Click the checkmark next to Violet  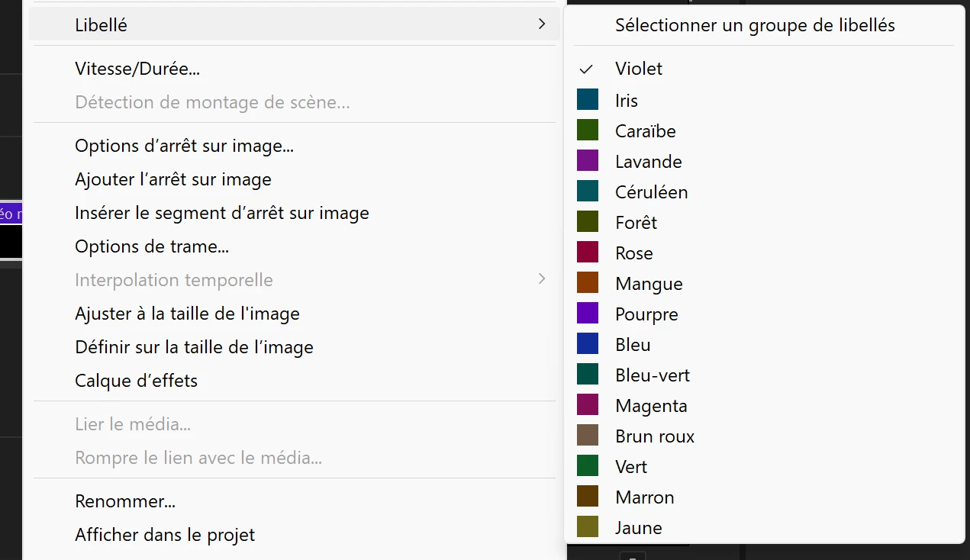586,69
